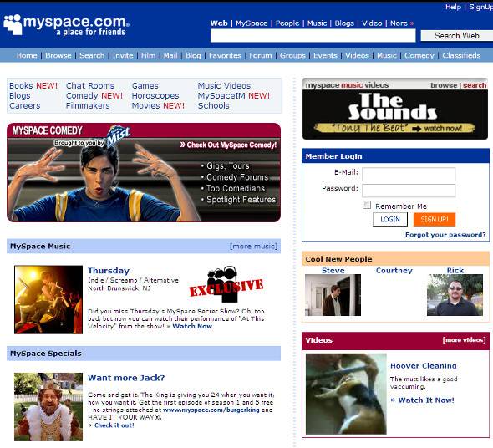Viewport: 493px width, 448px height.
Task: Open the Schools link
Action: coord(213,105)
